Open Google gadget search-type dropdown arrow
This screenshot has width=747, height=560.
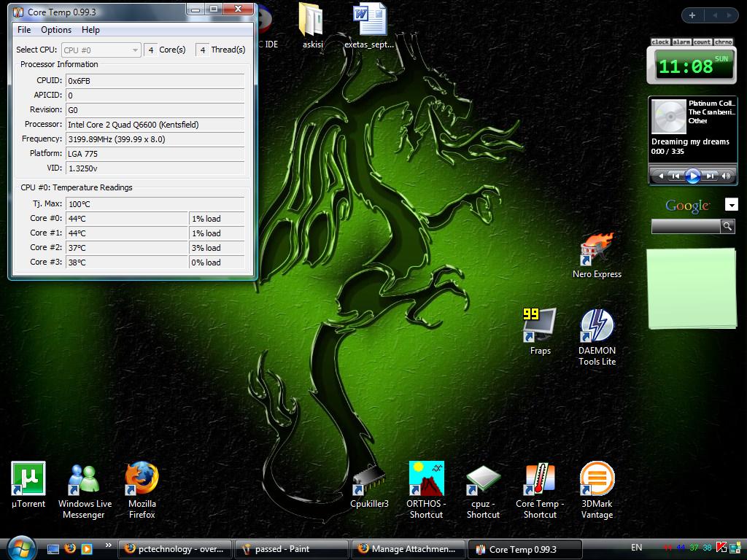pos(731,206)
